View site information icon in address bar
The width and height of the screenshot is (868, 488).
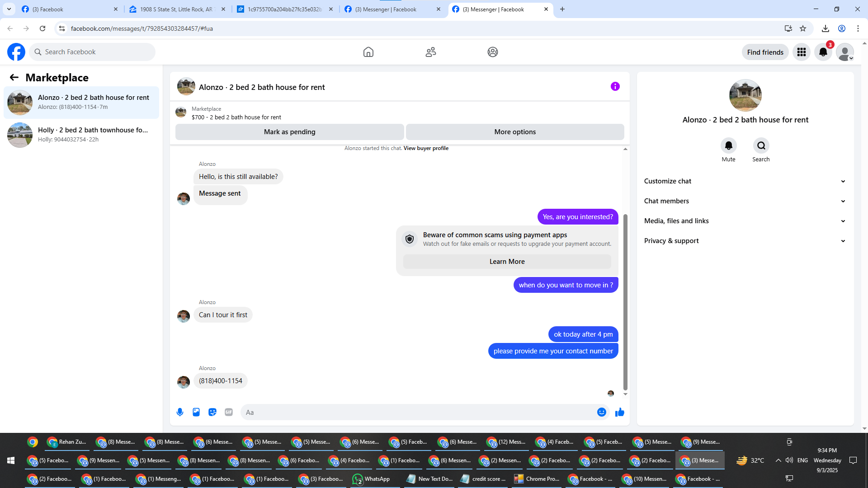pos(62,28)
